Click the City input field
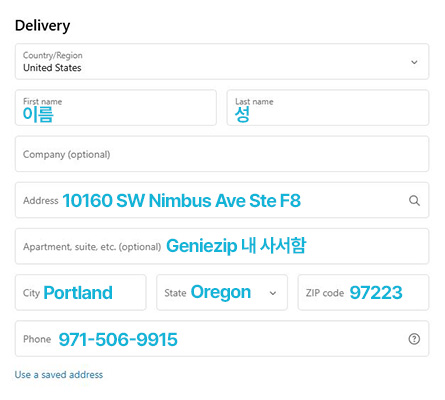 click(80, 293)
